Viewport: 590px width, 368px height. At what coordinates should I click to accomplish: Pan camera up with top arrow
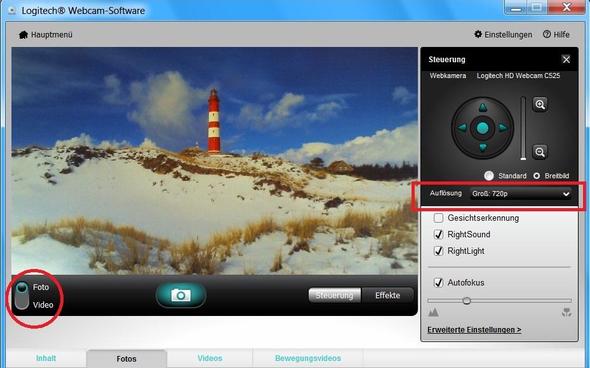pyautogui.click(x=483, y=108)
